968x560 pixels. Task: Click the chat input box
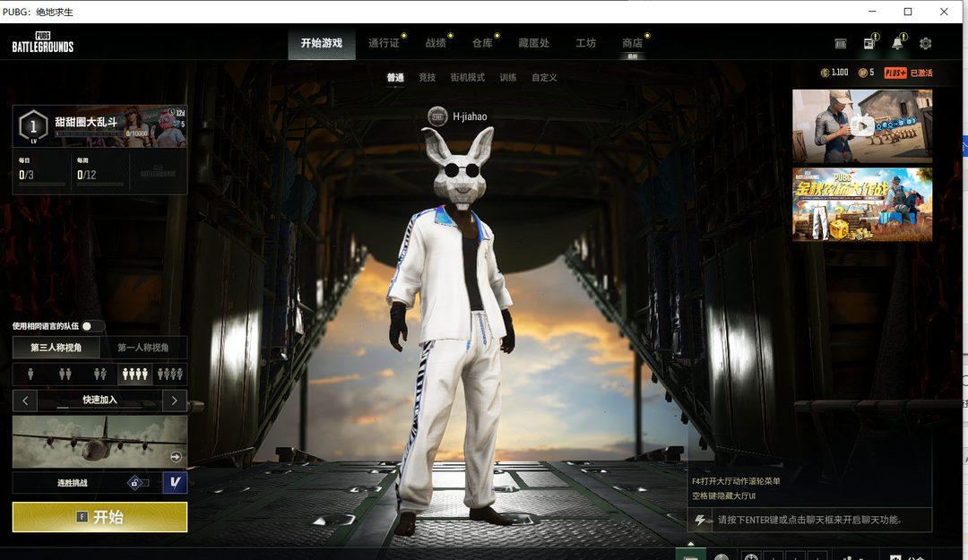coord(820,520)
